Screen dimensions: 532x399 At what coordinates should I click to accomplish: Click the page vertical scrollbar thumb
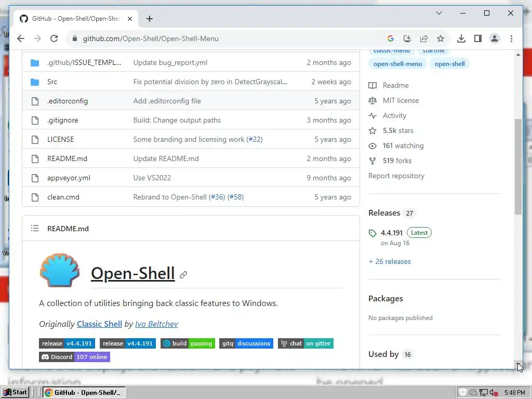[518, 167]
